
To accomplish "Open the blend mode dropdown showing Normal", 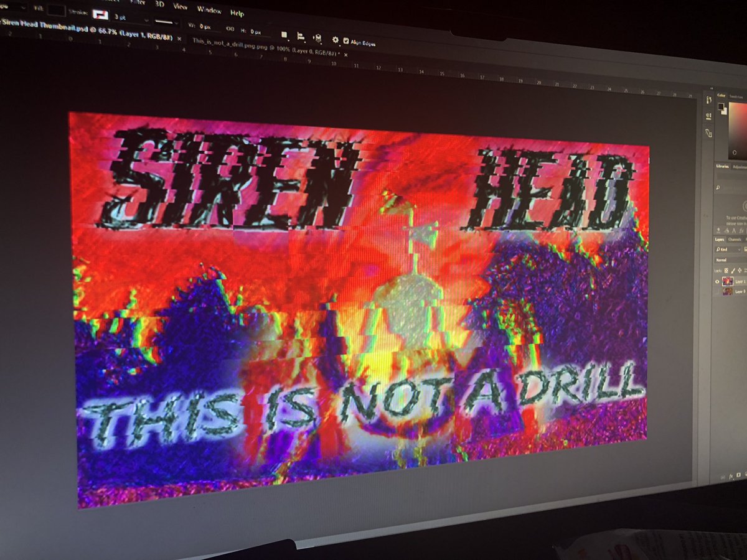I will 730,260.
